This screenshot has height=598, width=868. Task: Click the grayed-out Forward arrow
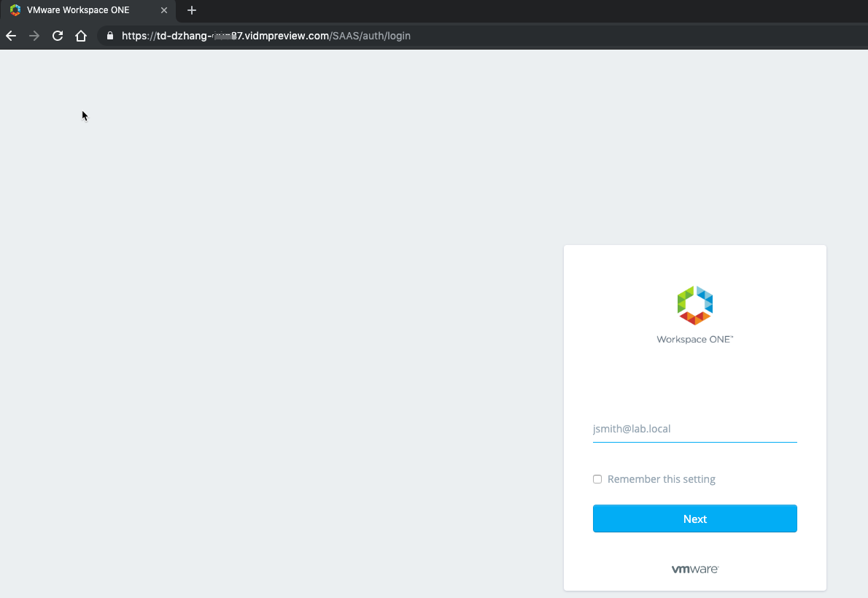coord(34,36)
